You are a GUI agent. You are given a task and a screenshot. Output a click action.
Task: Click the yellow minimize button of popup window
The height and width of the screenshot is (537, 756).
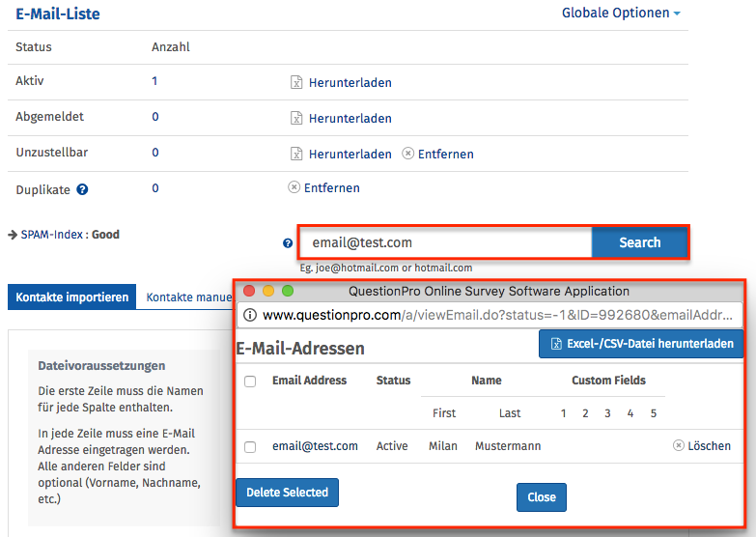[x=268, y=291]
